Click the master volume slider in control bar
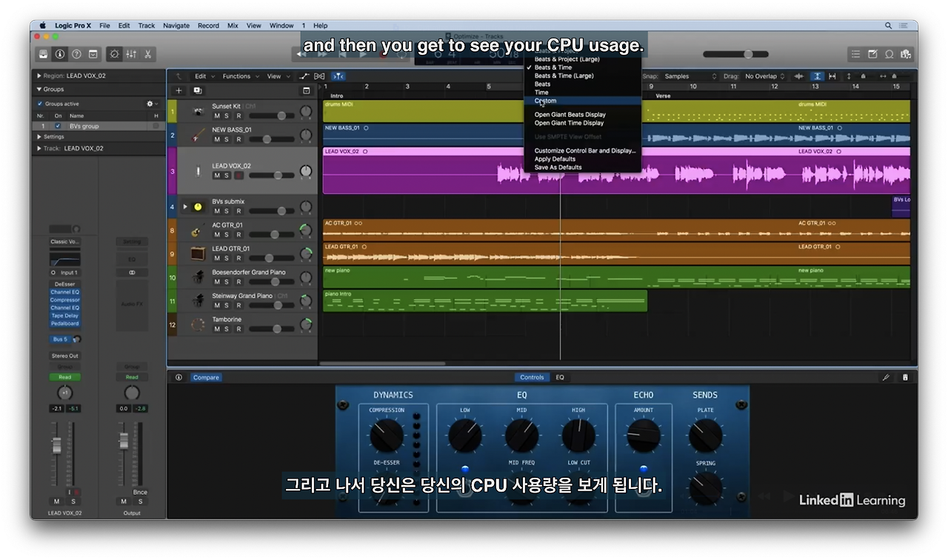This screenshot has width=948, height=560. point(738,54)
